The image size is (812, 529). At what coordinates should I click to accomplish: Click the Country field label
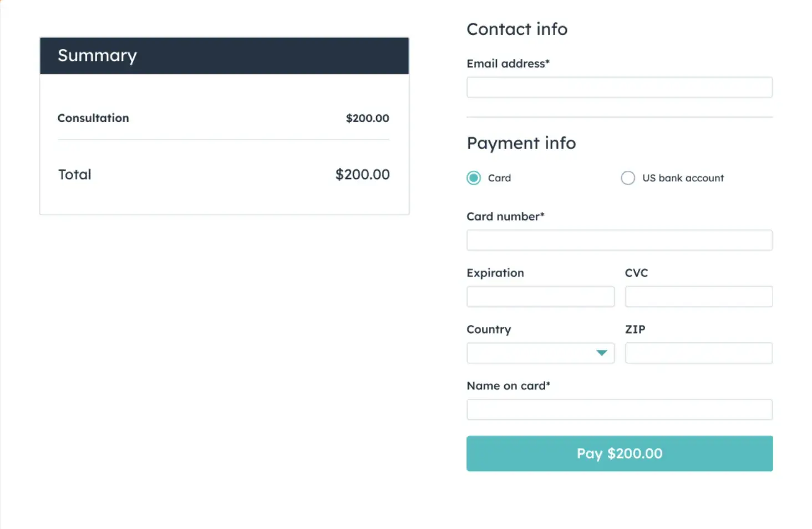489,329
